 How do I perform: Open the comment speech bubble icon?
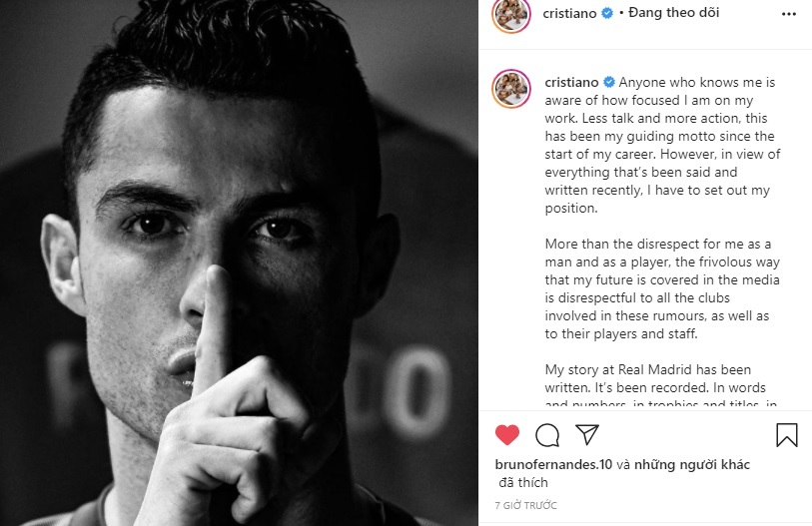pyautogui.click(x=547, y=435)
